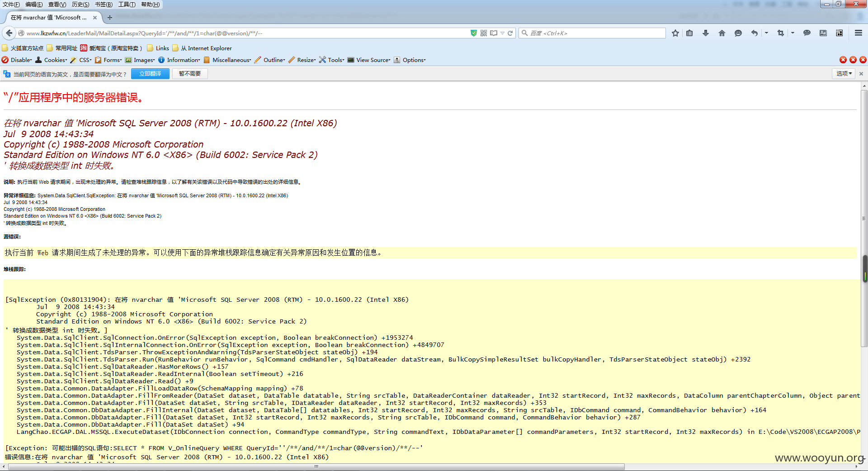This screenshot has width=868, height=471.
Task: Open the QR code icon in address bar
Action: [484, 33]
